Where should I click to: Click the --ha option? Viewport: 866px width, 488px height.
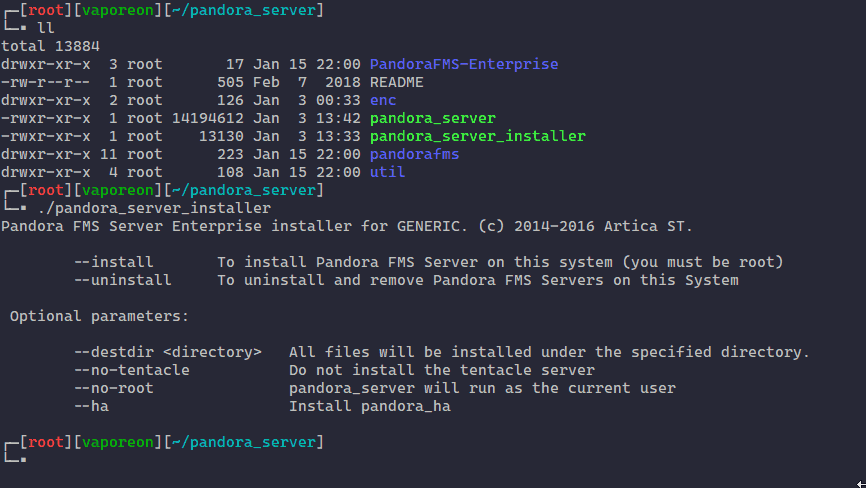91,406
